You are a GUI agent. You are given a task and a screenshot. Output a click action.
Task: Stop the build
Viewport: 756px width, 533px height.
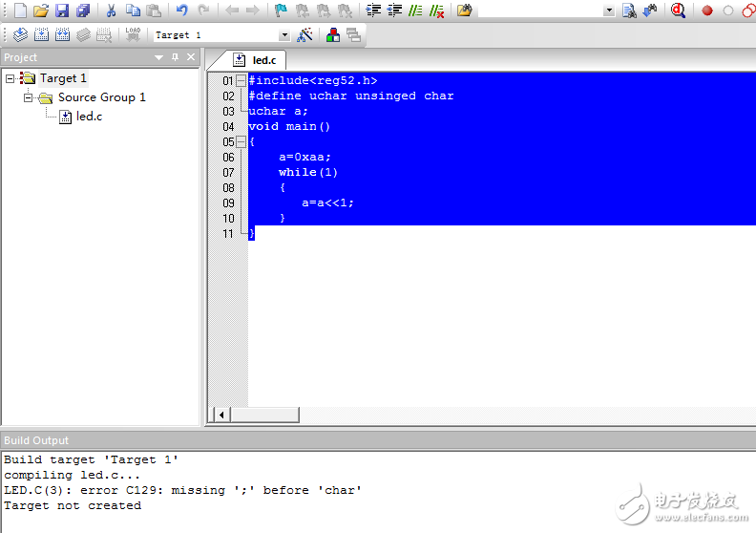(104, 34)
